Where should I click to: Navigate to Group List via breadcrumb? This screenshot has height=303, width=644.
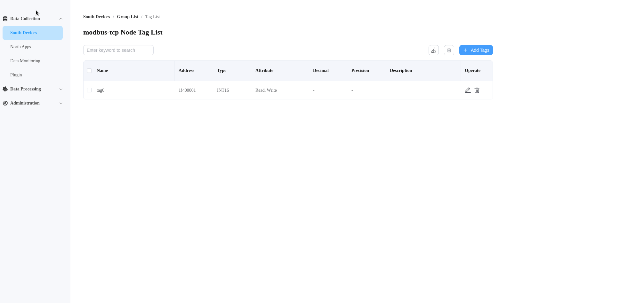point(127,17)
